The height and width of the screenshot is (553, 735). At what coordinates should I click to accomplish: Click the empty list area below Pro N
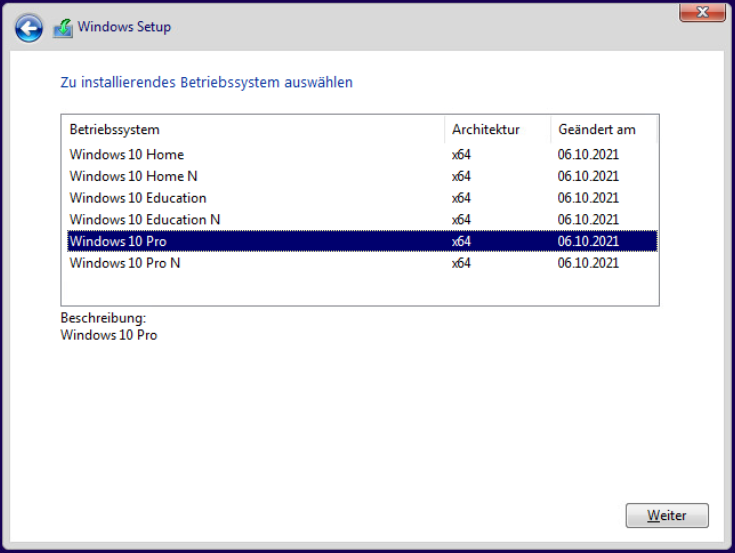pos(360,288)
